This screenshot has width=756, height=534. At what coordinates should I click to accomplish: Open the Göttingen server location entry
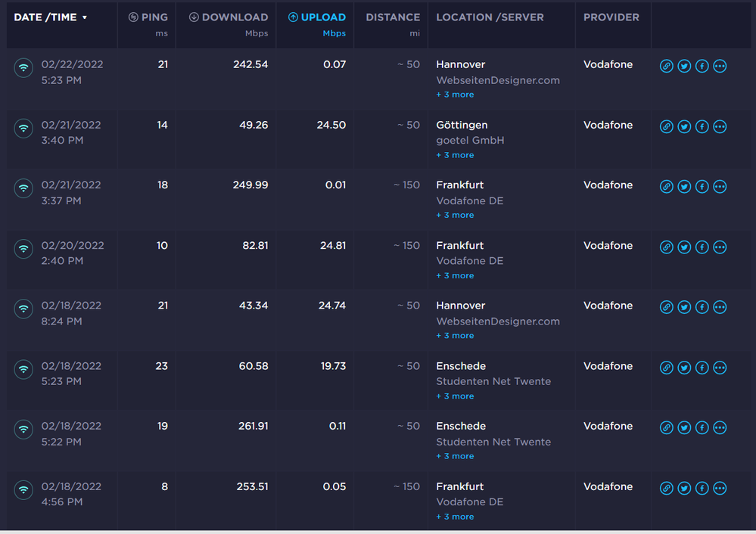pyautogui.click(x=462, y=126)
